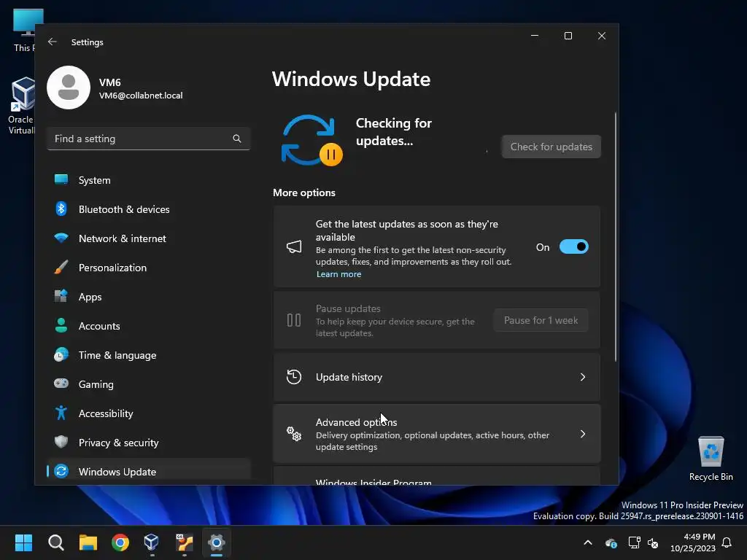Open the notification bell in taskbar
747x560 pixels.
(x=727, y=542)
